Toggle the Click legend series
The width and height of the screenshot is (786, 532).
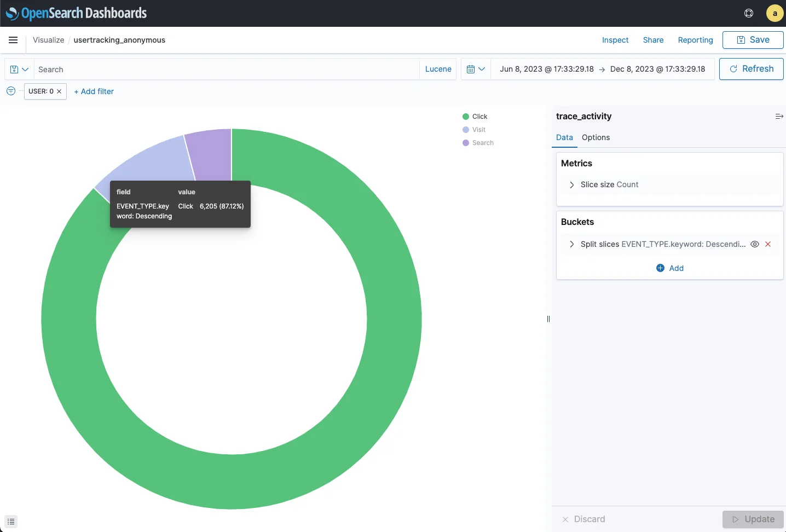pos(479,117)
